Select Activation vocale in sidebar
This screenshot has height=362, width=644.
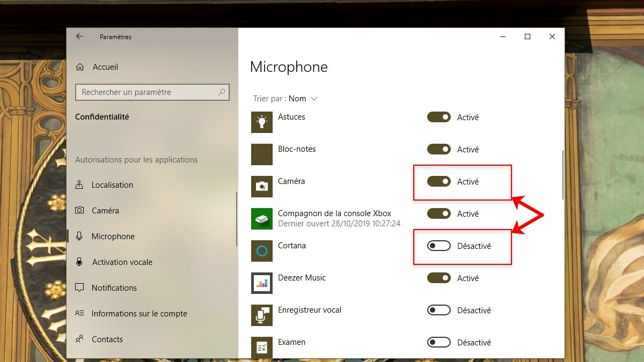tap(122, 262)
